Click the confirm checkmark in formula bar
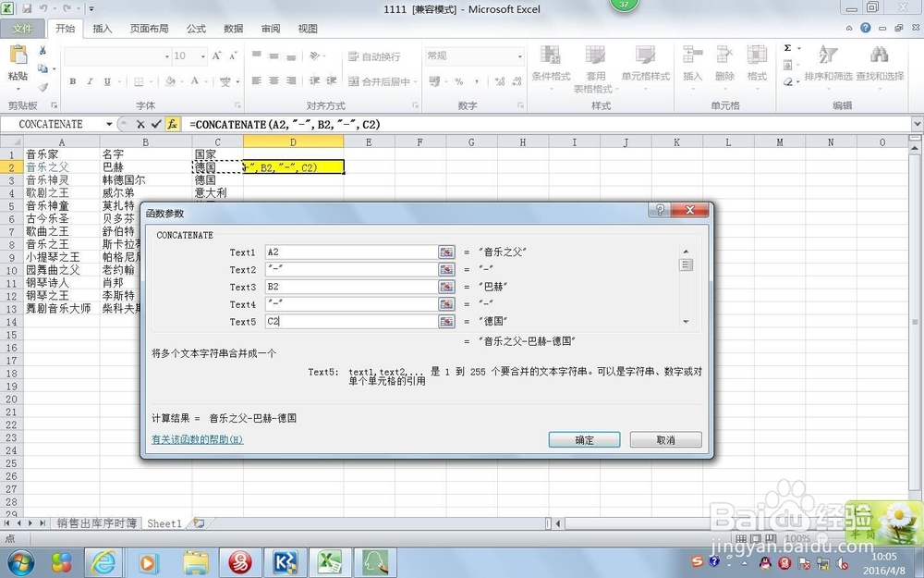The width and height of the screenshot is (924, 578). point(156,125)
